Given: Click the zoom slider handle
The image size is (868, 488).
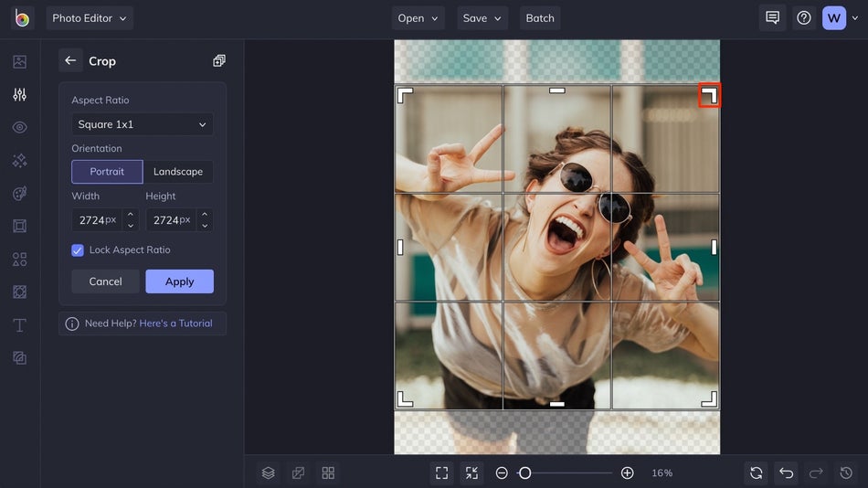Looking at the screenshot, I should 524,472.
